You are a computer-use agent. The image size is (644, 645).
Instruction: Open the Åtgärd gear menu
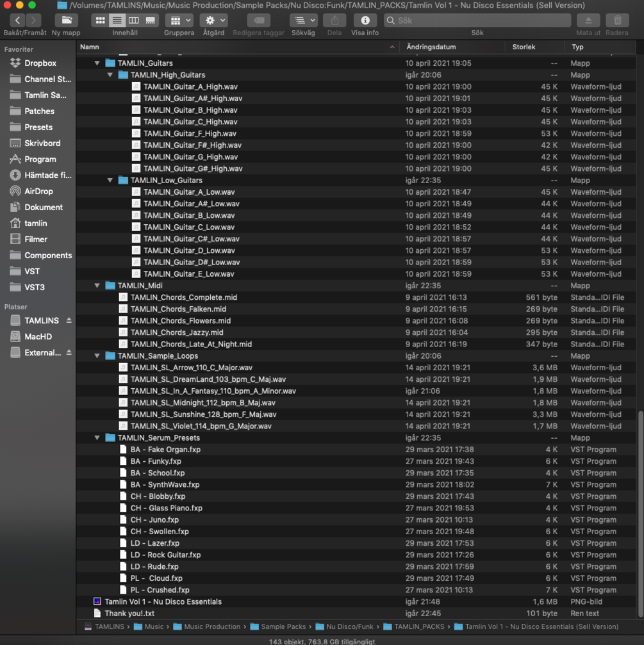coord(214,20)
